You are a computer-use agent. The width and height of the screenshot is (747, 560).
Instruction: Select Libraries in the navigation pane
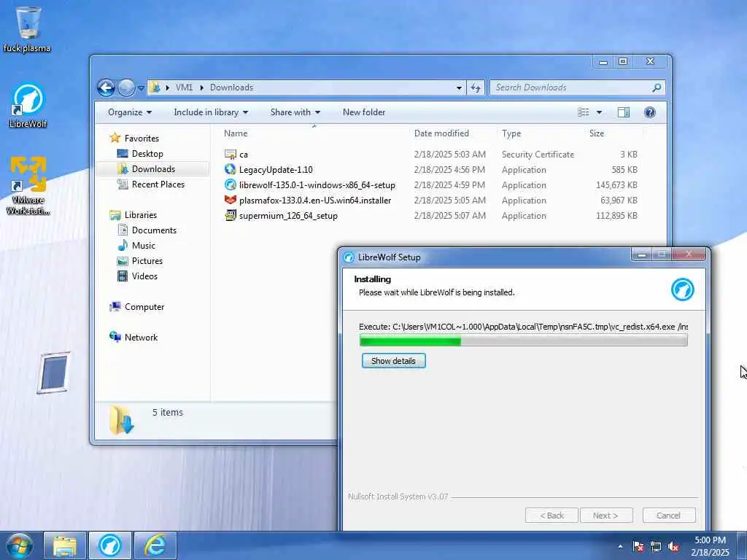[141, 215]
